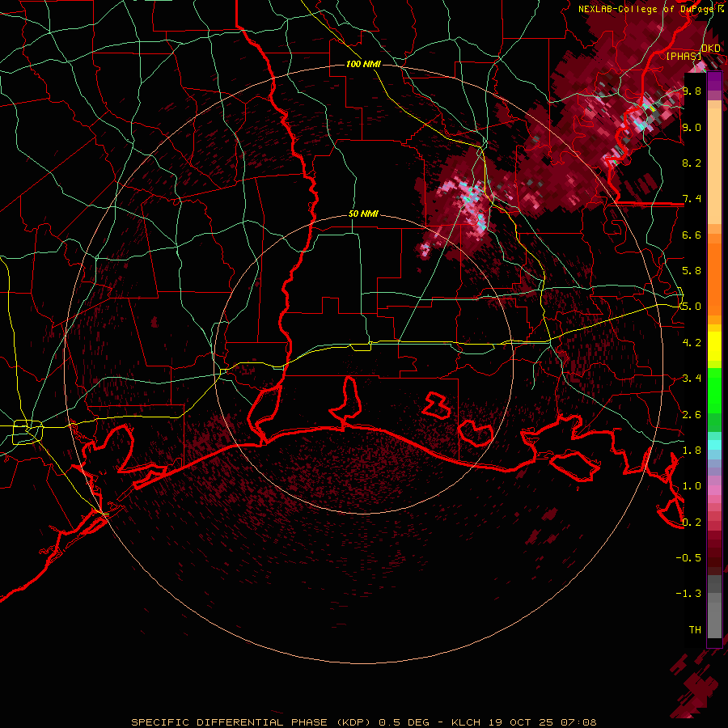Click the 2.6 scale value
Image resolution: width=728 pixels, height=728 pixels.
coord(692,415)
